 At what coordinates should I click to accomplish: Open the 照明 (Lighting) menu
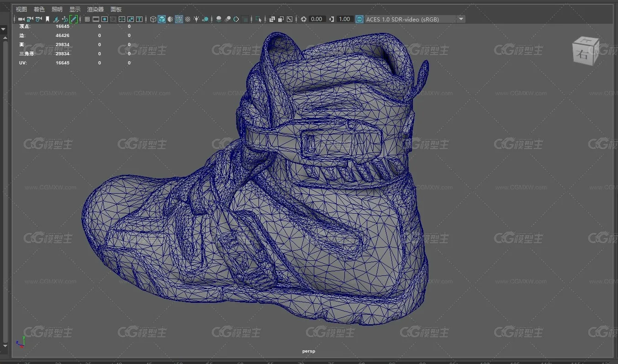tap(57, 9)
